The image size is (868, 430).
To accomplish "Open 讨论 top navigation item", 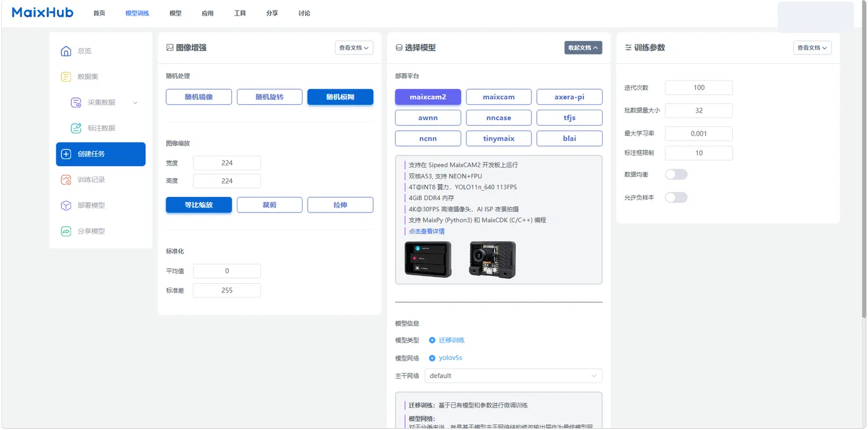I will [304, 13].
